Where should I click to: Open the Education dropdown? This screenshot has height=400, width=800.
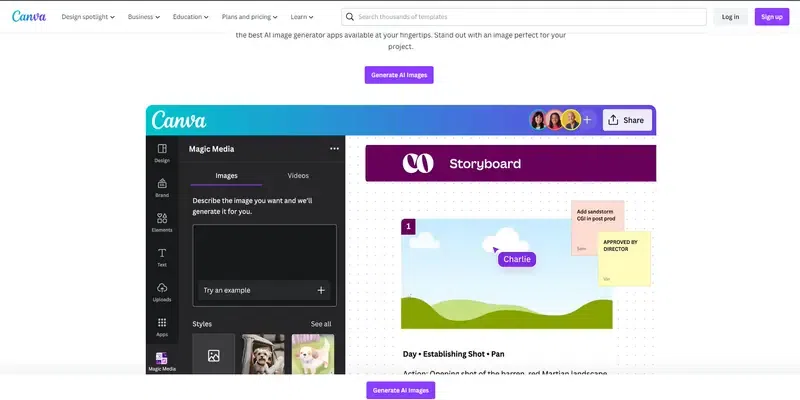190,17
